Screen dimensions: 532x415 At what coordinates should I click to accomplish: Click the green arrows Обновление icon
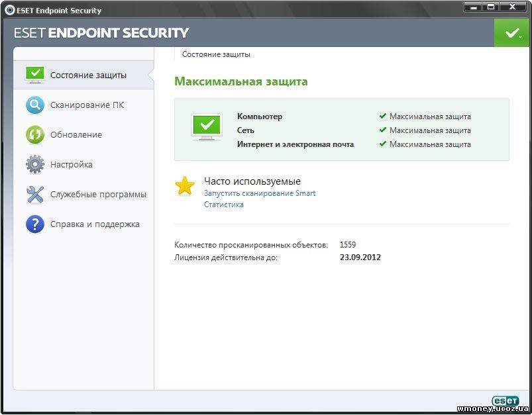[x=35, y=134]
